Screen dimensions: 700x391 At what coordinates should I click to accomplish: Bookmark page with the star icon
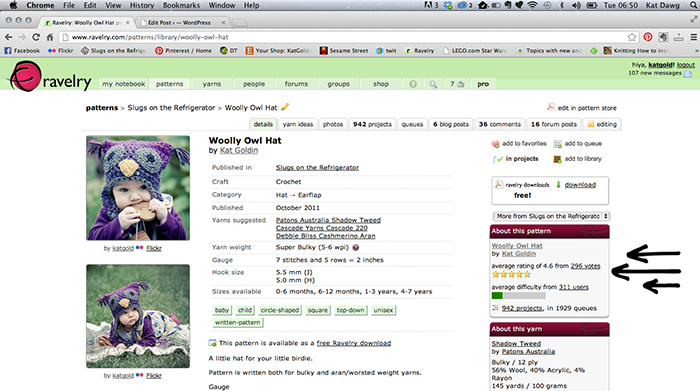[x=632, y=37]
